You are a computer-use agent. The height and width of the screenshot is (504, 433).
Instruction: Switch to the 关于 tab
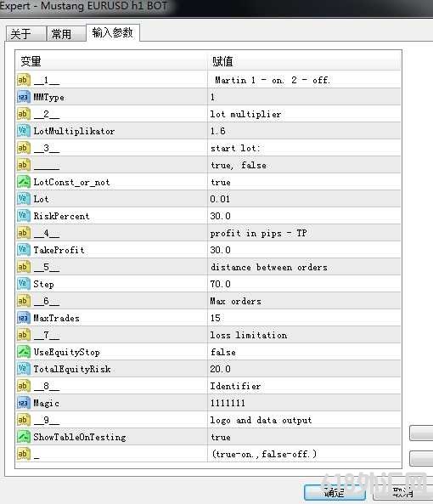click(25, 34)
